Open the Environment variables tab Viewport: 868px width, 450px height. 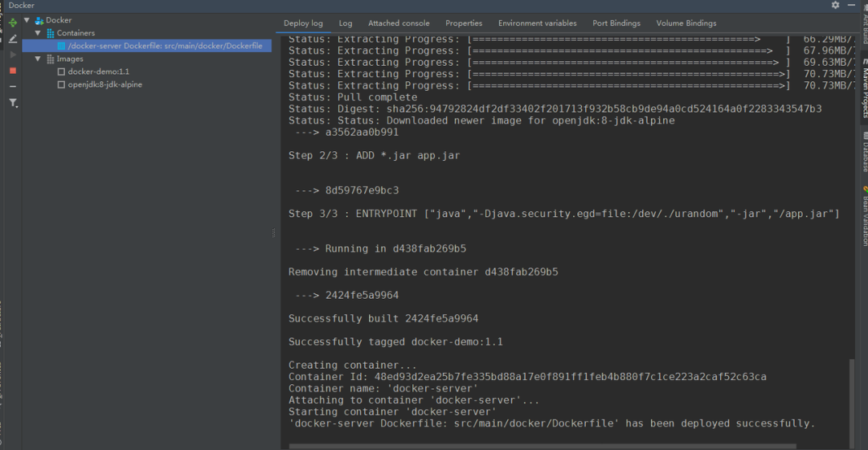[x=538, y=23]
